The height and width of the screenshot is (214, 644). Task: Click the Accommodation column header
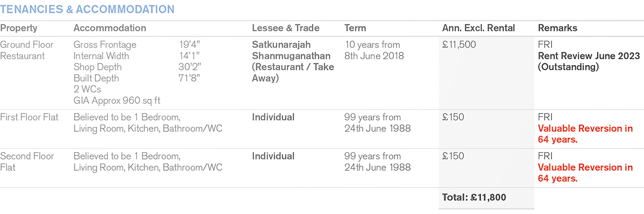tap(109, 28)
